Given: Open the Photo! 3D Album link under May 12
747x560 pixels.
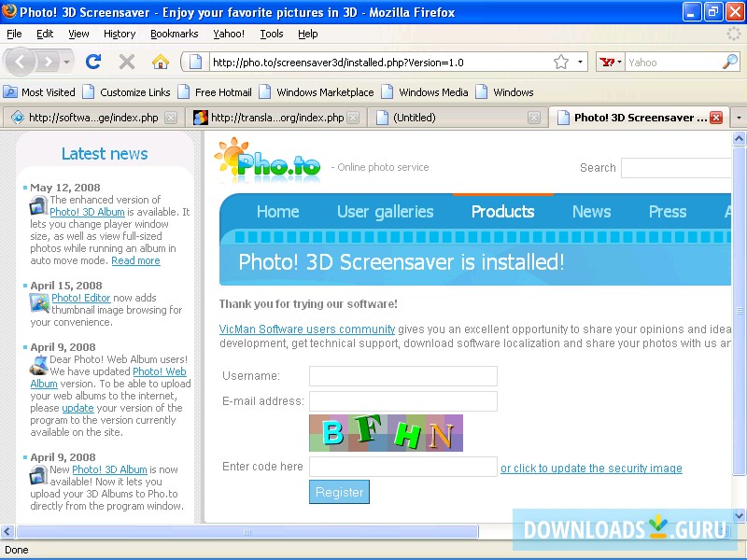Looking at the screenshot, I should click(x=87, y=212).
